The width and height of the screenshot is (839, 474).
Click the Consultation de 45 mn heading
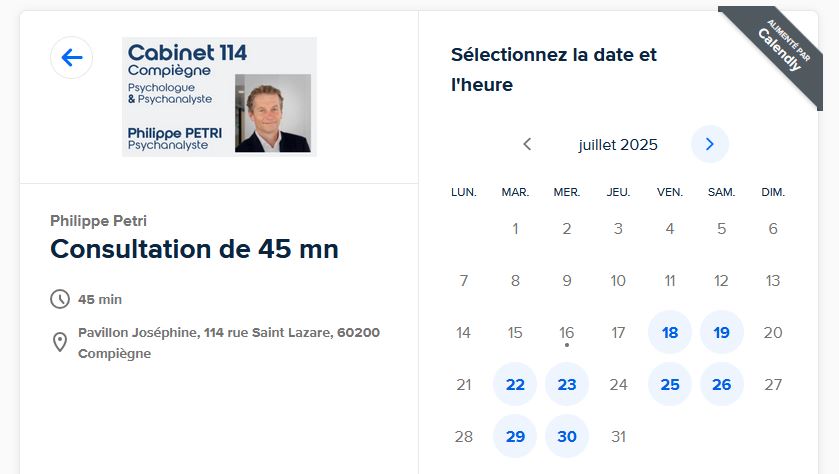tap(194, 249)
